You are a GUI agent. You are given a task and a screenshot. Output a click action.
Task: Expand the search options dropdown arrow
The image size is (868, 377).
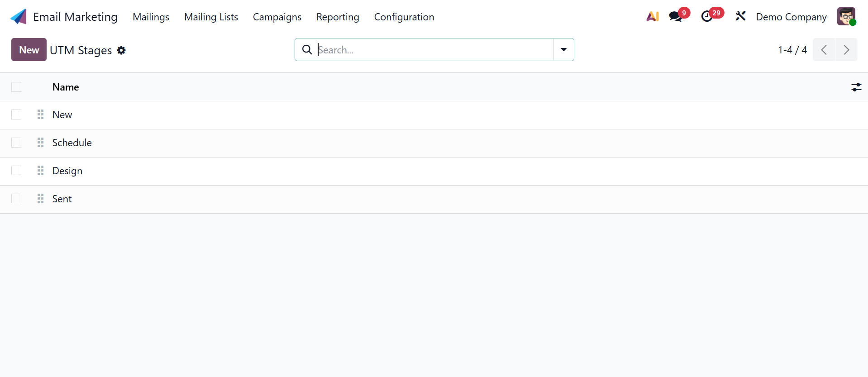tap(563, 50)
